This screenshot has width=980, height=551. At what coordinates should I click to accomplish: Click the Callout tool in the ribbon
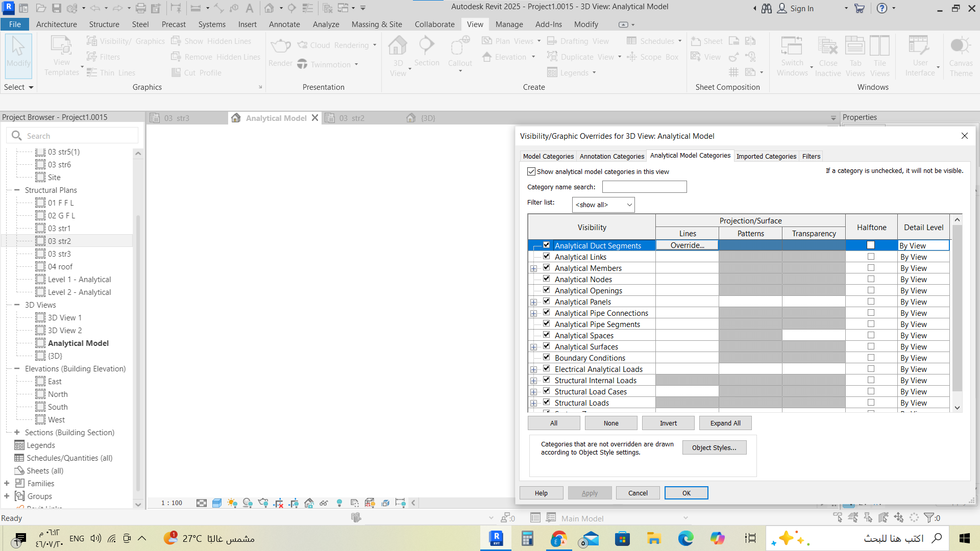460,53
